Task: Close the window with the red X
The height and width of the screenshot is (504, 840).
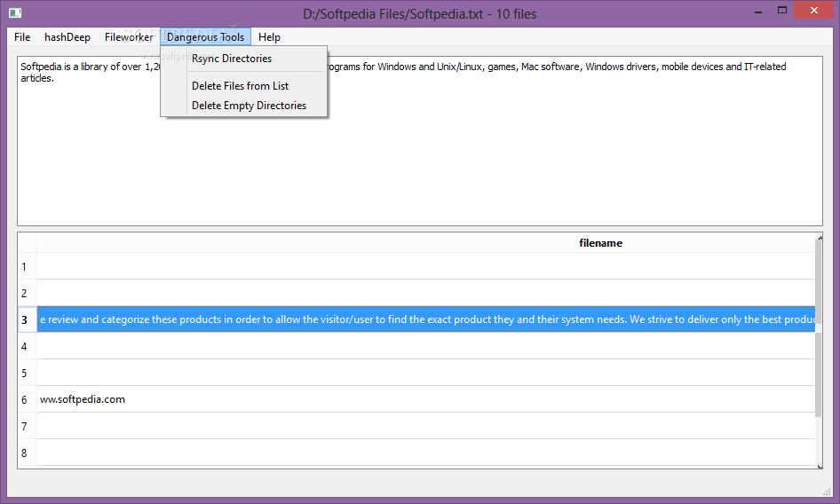Action: pos(813,11)
